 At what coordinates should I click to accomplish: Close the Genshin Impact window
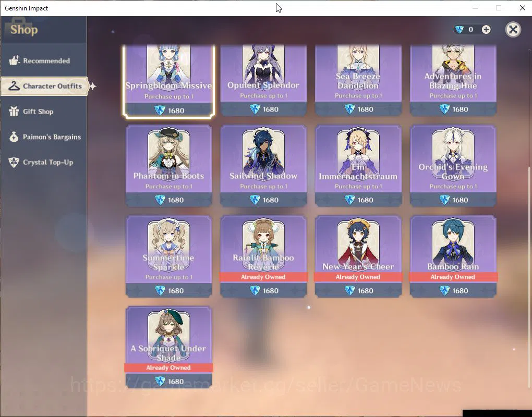coord(523,8)
